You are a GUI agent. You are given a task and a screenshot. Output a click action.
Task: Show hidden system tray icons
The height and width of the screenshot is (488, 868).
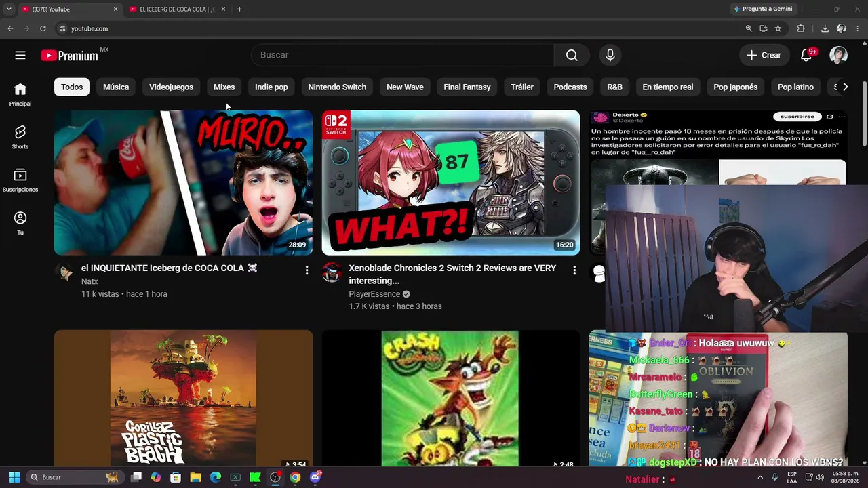(760, 477)
